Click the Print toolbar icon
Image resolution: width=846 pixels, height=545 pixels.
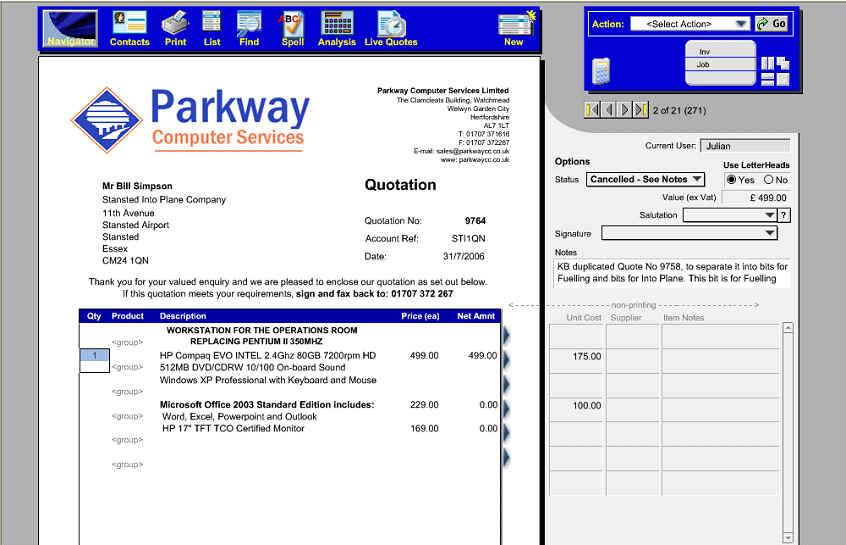point(175,29)
